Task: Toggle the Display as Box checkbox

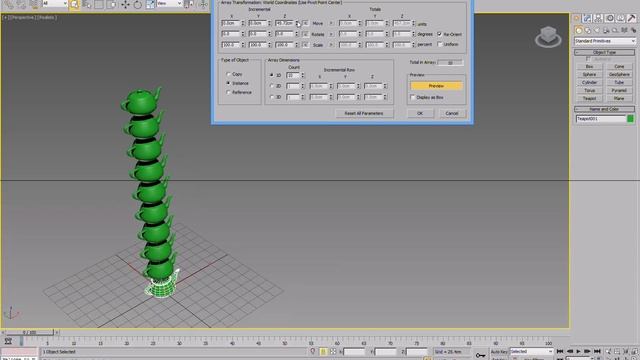Action: click(x=413, y=97)
